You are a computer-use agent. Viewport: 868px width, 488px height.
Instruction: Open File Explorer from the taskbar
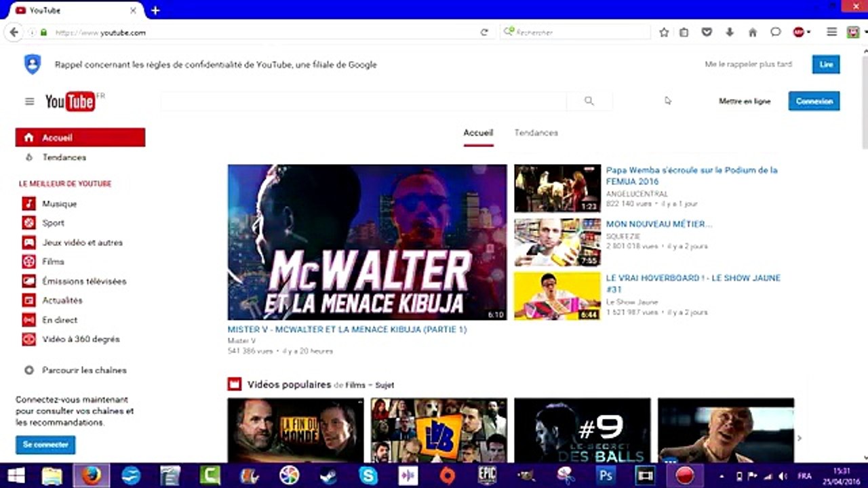(x=52, y=476)
